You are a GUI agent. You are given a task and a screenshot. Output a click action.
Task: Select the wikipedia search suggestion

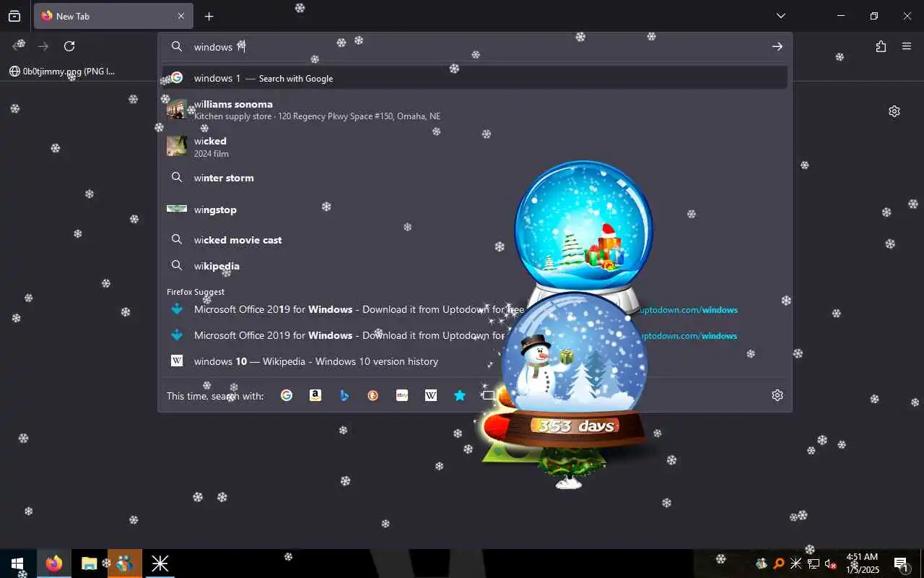pyautogui.click(x=475, y=266)
